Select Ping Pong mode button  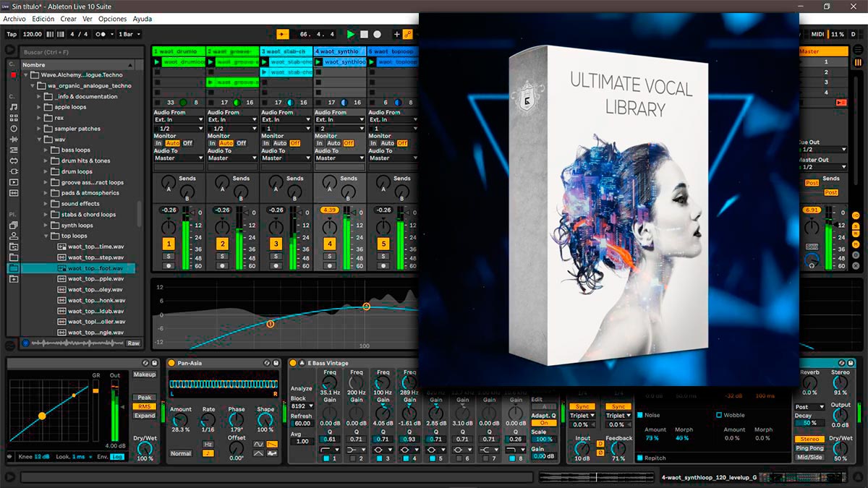809,448
